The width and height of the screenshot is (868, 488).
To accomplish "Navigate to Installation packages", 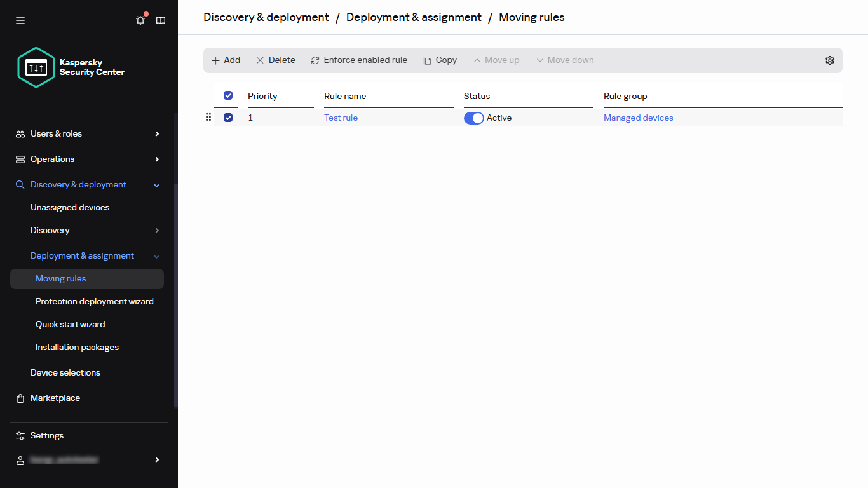I will 77,347.
